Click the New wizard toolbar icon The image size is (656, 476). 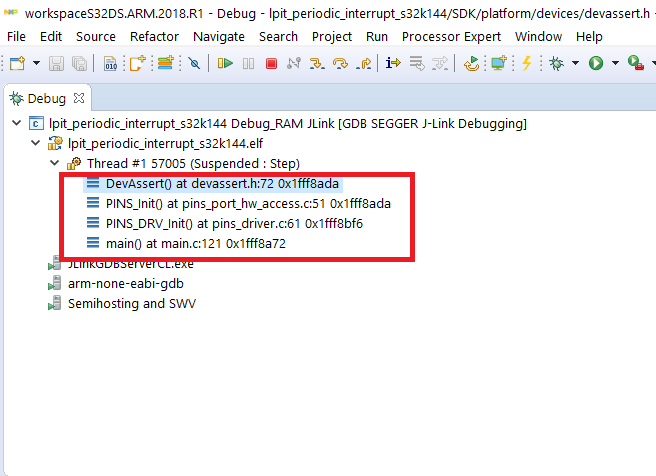pos(18,64)
